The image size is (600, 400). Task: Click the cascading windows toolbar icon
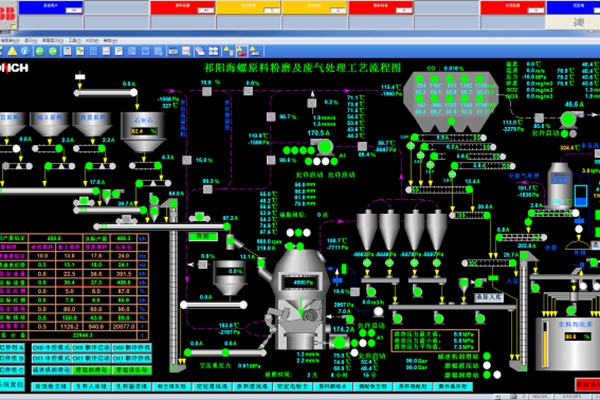(200, 51)
